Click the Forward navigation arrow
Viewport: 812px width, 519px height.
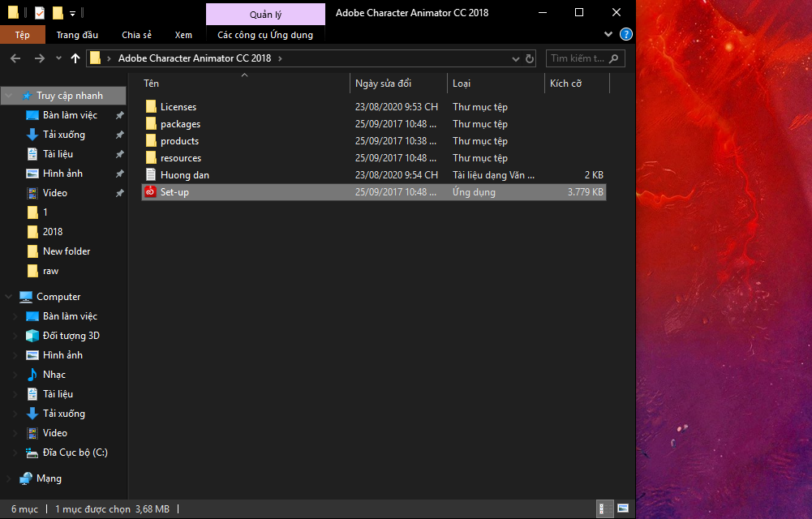click(x=40, y=58)
